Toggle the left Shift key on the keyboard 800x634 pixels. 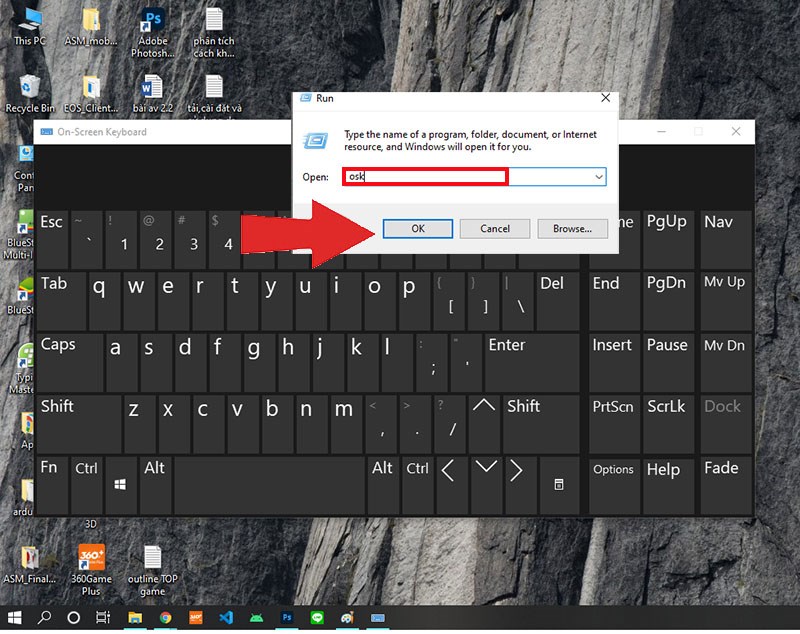click(79, 423)
